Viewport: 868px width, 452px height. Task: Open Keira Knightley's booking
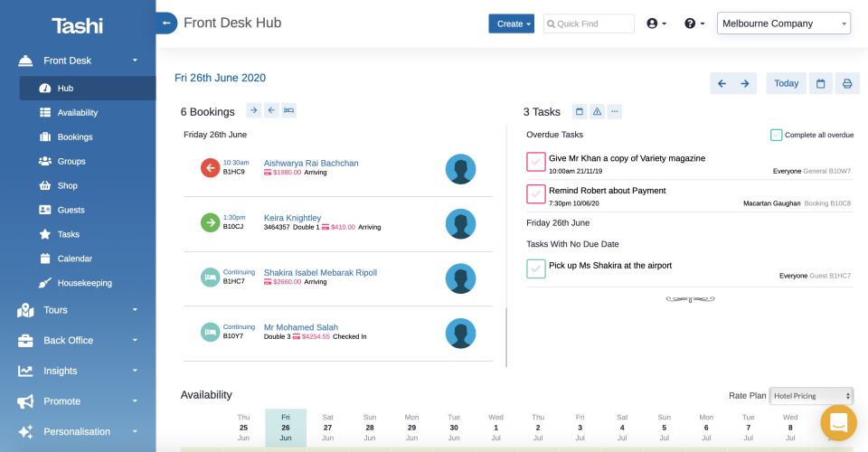[x=292, y=218]
